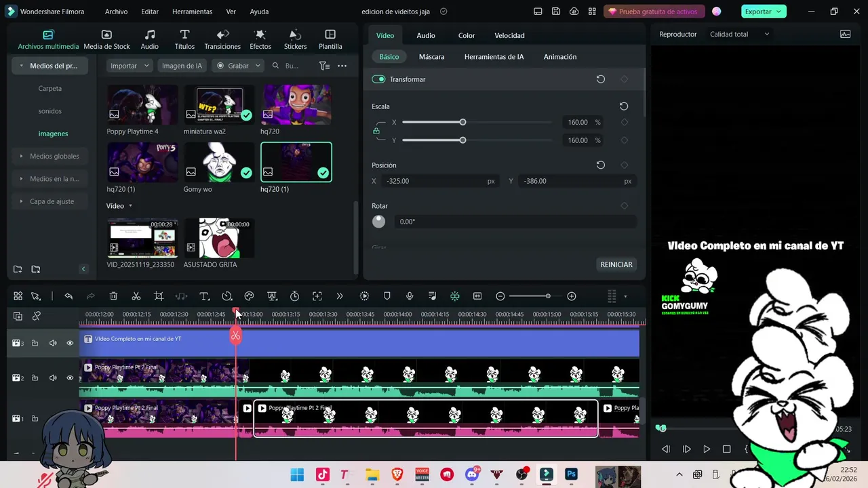Click the cloud upload icon in title bar
Image resolution: width=868 pixels, height=488 pixels.
pos(574,12)
